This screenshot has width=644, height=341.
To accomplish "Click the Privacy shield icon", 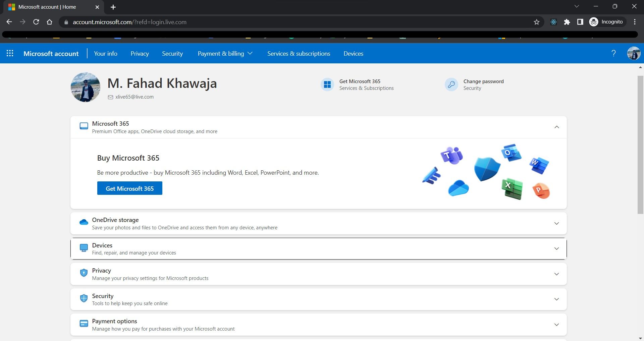I will [x=84, y=273].
